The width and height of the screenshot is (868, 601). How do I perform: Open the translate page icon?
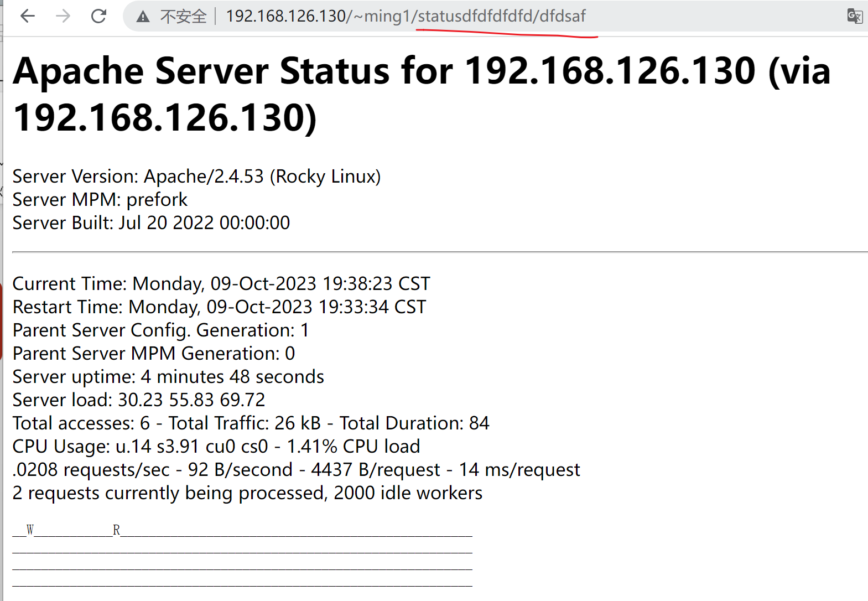(854, 16)
